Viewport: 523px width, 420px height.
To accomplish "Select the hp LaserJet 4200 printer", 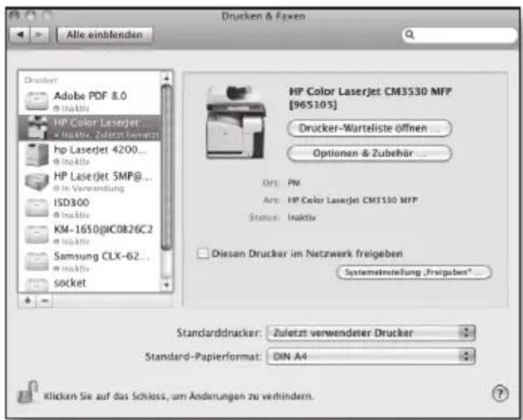I will pyautogui.click(x=89, y=154).
